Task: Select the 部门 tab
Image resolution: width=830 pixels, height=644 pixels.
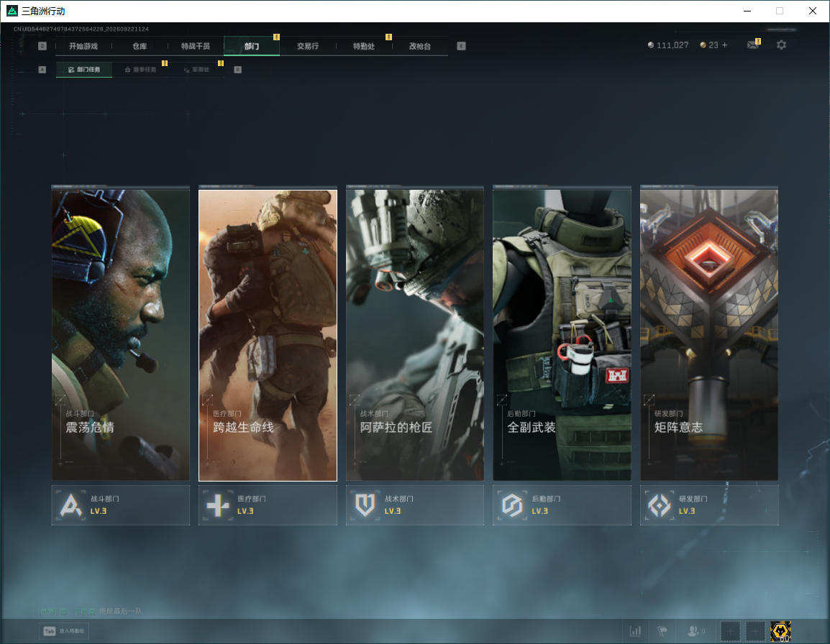Action: 252,46
